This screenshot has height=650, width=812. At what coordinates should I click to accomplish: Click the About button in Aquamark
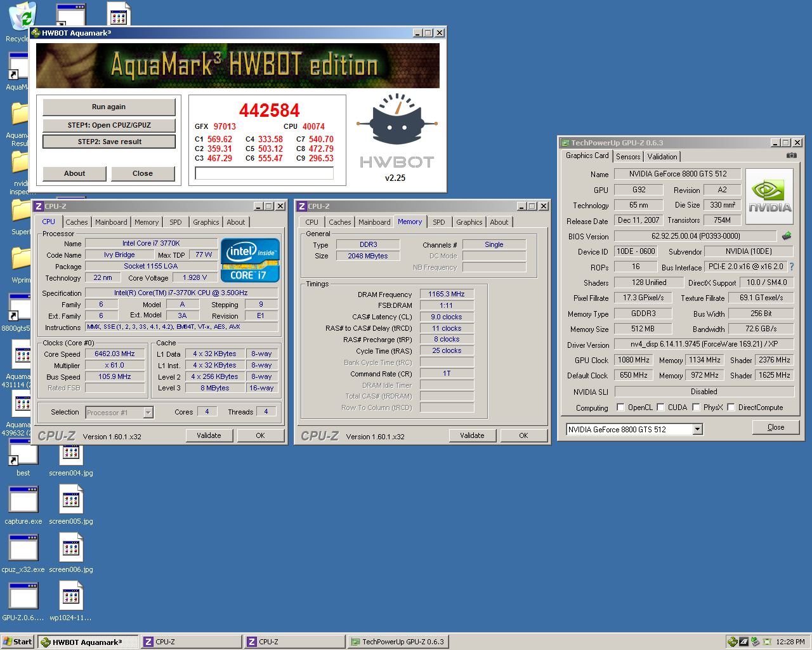point(74,173)
